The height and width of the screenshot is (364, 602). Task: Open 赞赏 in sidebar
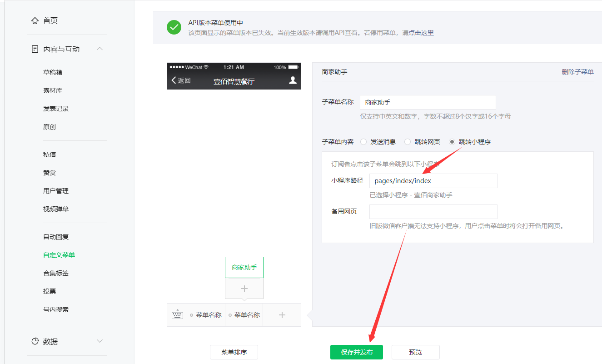pyautogui.click(x=50, y=173)
